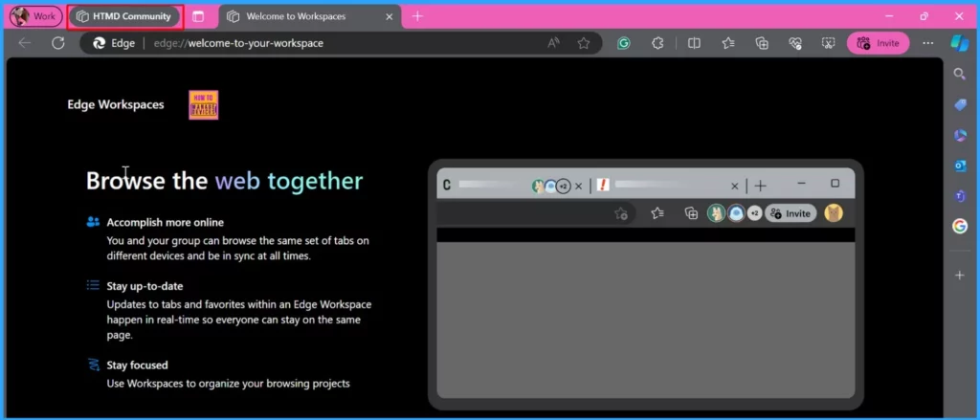Open the HTMD Community workspace menu
The image size is (980, 420).
[x=125, y=16]
